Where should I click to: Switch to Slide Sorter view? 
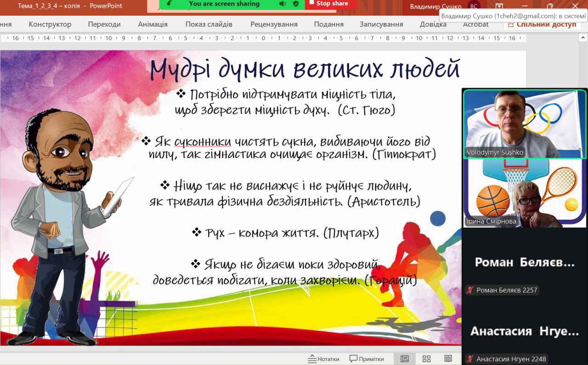click(x=426, y=359)
